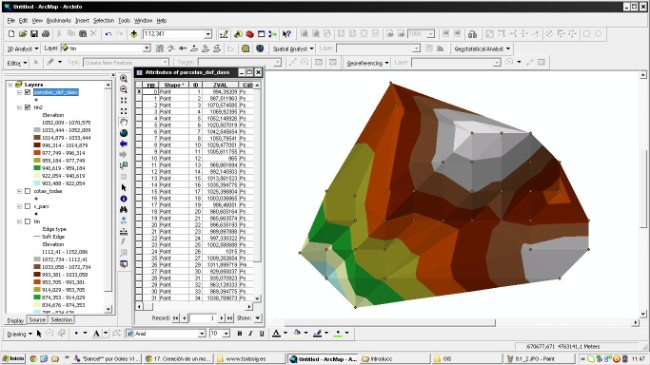Go to the last table record
This screenshot has width=650, height=365.
coord(230,318)
